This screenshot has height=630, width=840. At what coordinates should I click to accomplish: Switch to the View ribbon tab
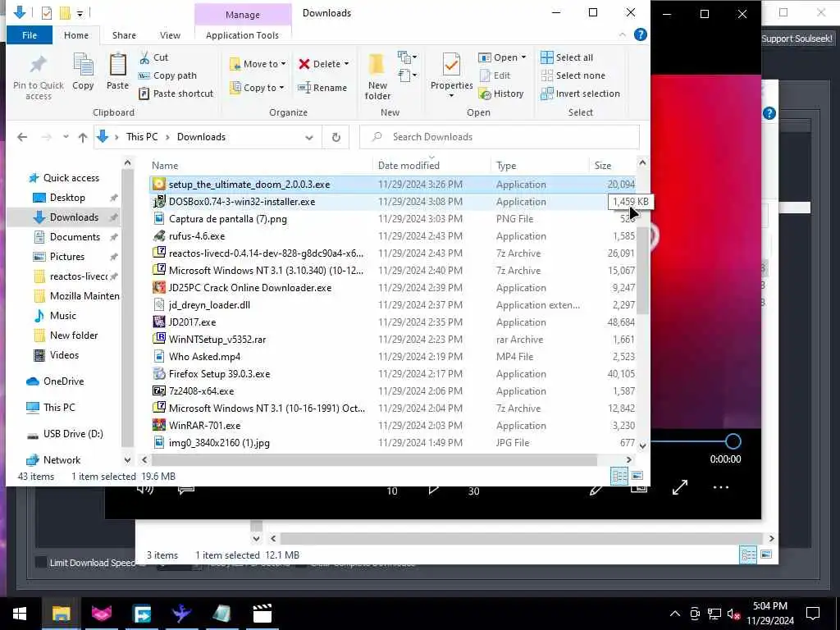(x=170, y=35)
